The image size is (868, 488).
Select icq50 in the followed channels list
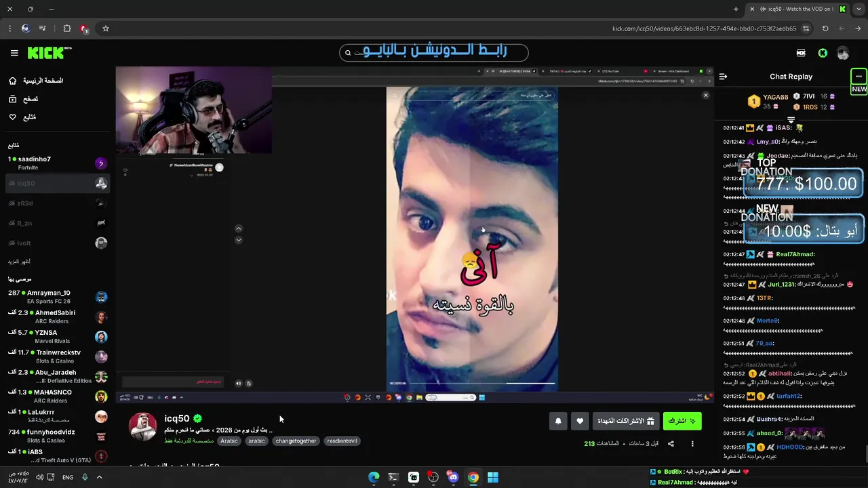coord(58,183)
